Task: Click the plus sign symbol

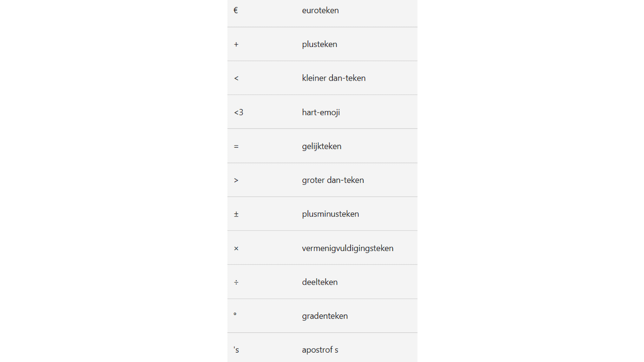Action: (236, 45)
